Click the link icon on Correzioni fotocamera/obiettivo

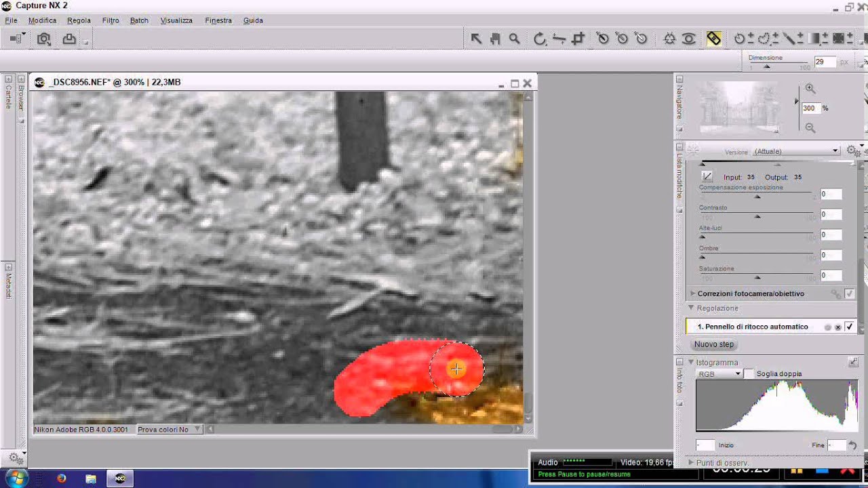coord(836,293)
